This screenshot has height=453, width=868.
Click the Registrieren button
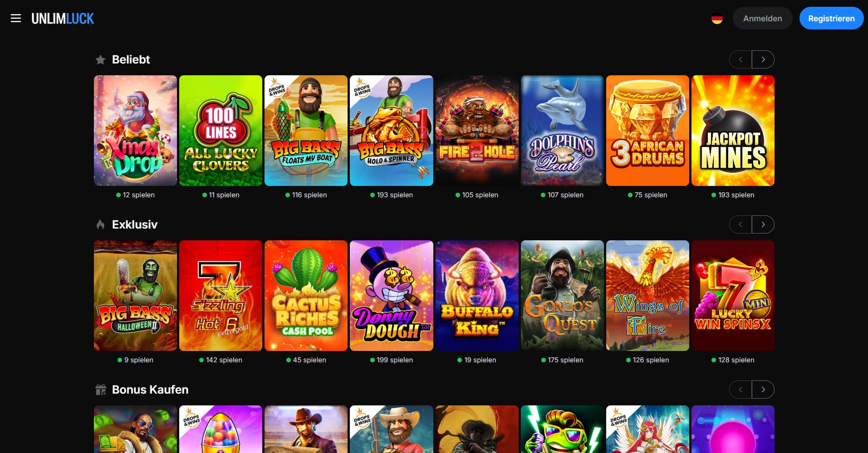click(831, 19)
